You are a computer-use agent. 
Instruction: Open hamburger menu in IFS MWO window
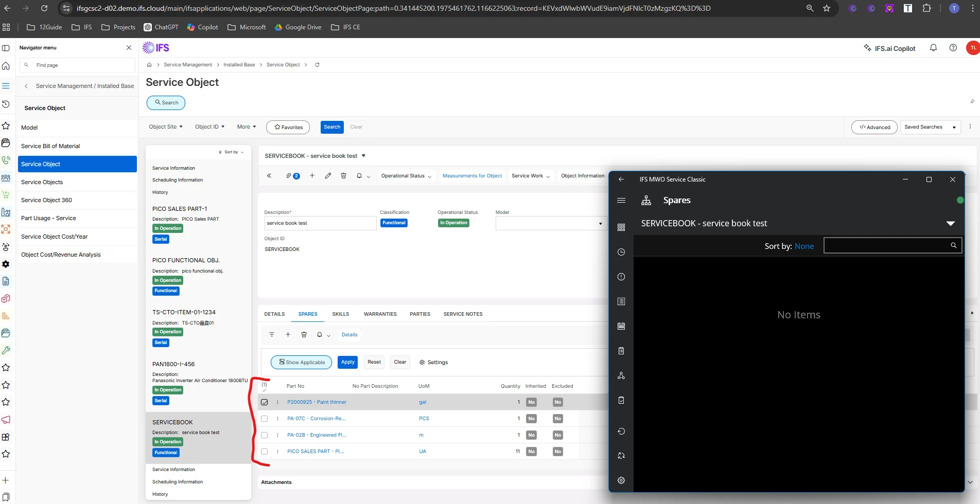(621, 201)
